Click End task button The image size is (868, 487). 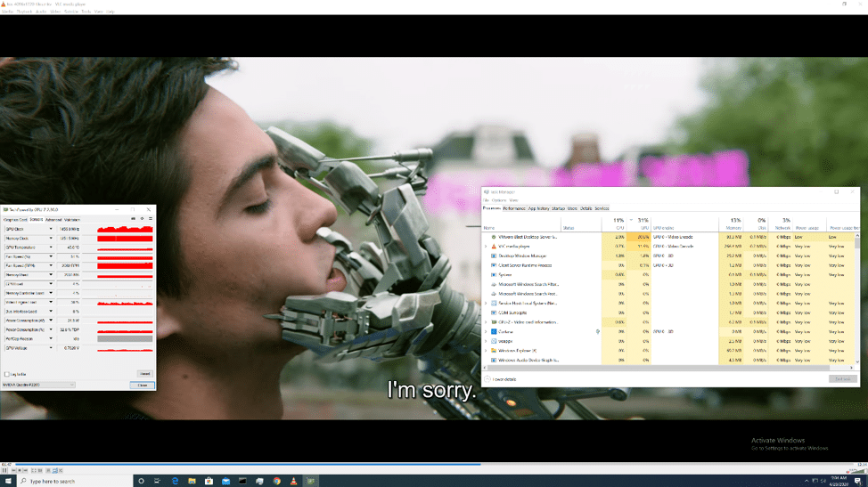click(x=842, y=379)
